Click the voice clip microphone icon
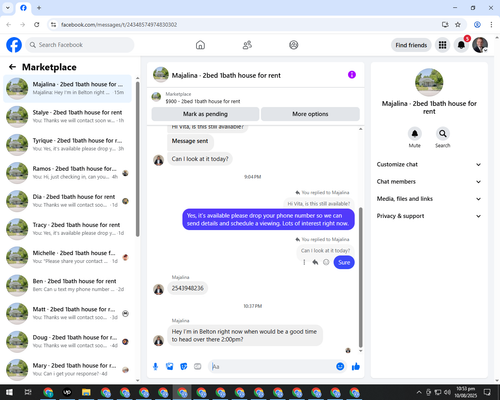 pos(155,367)
